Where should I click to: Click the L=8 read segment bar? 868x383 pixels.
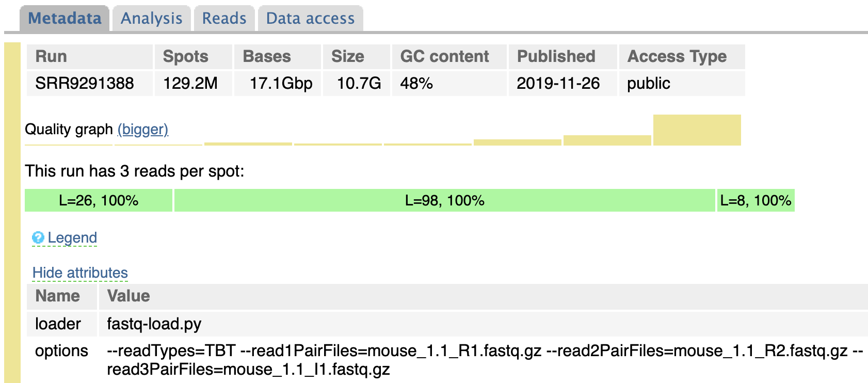756,200
